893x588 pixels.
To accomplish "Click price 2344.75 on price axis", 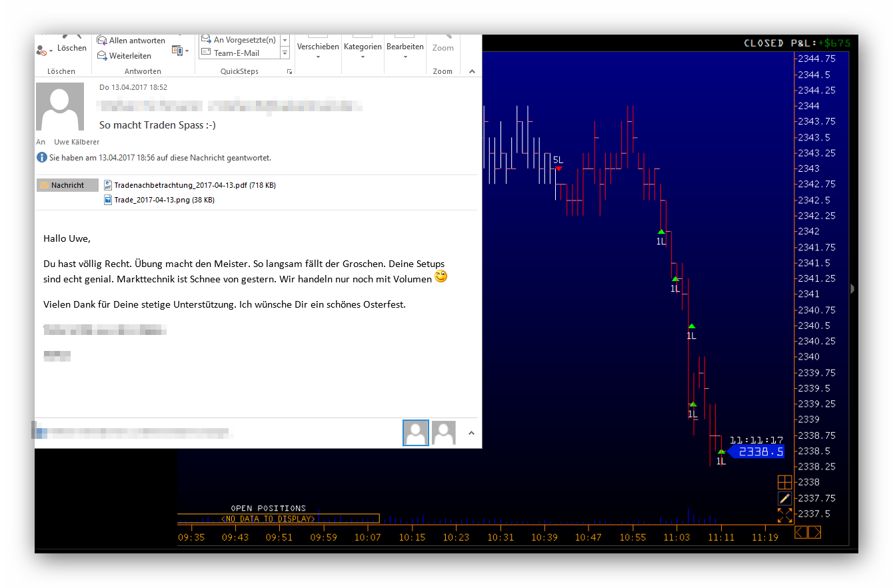I will point(816,59).
